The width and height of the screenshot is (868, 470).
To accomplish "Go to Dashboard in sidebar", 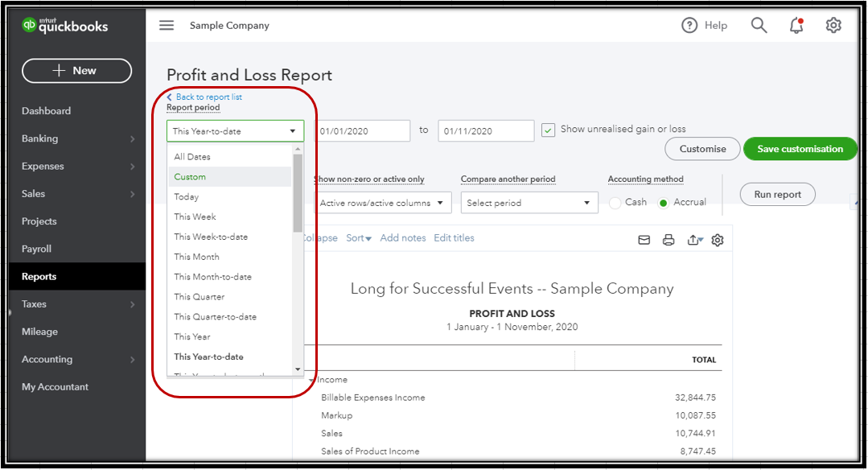I will pos(47,111).
